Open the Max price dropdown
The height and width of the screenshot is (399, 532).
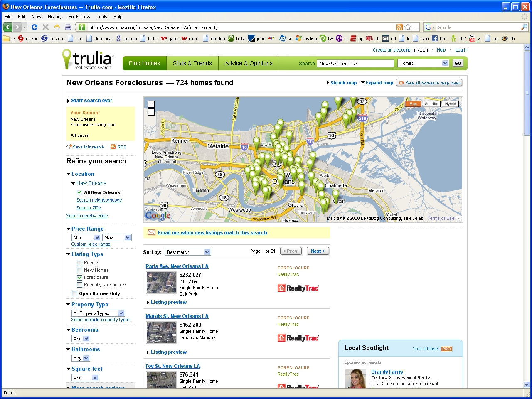pyautogui.click(x=117, y=238)
